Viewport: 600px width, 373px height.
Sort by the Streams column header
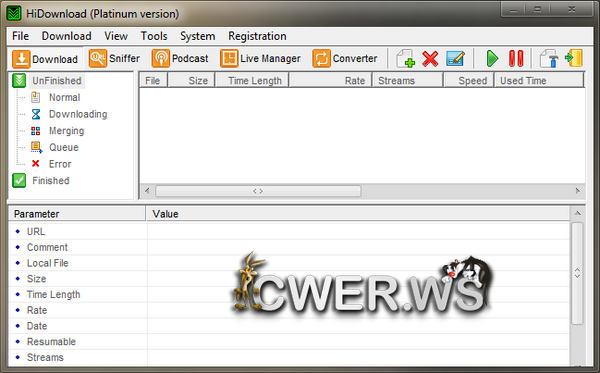(408, 80)
